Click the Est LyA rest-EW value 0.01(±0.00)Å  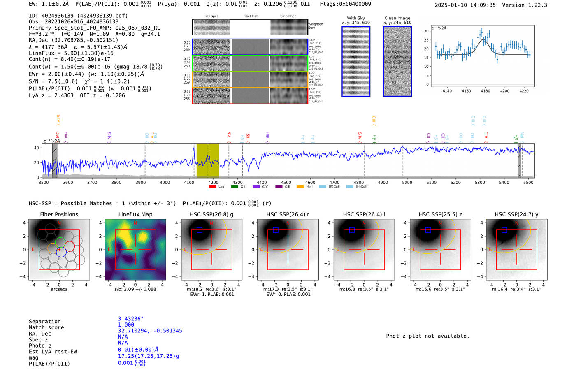pos(138,350)
